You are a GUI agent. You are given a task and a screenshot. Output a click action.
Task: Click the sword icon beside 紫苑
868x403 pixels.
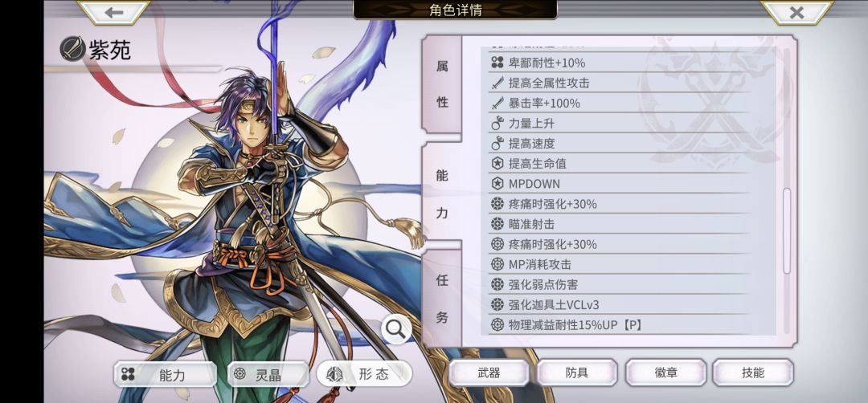[x=72, y=49]
